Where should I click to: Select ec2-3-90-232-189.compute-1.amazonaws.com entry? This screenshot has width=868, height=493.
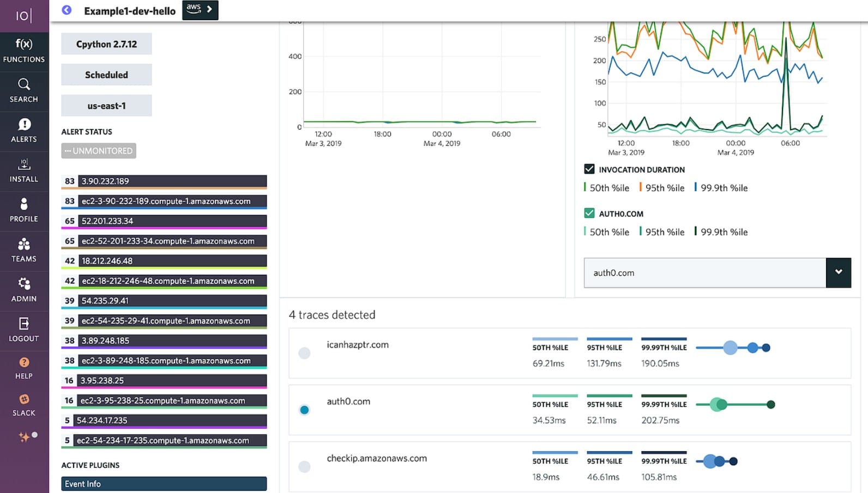[x=164, y=202]
